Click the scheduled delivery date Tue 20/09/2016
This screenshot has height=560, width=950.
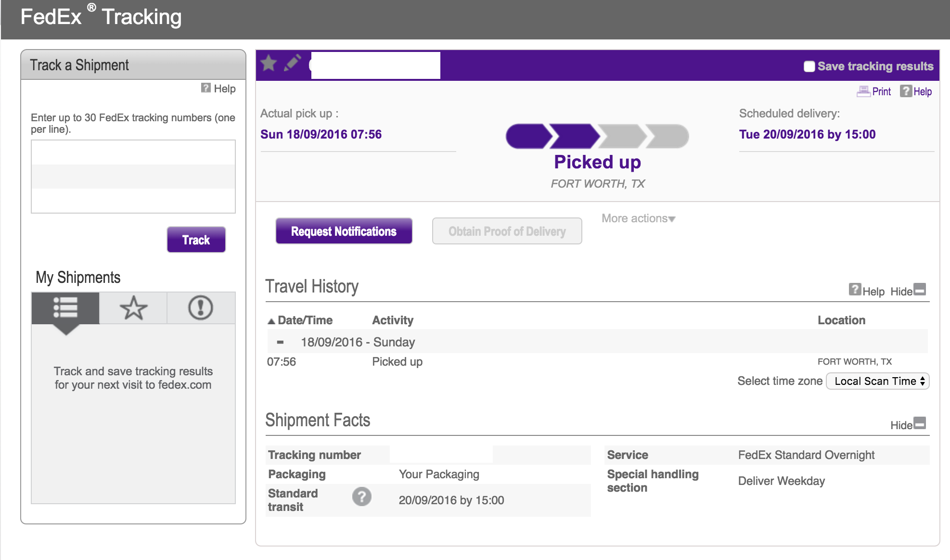coord(808,134)
